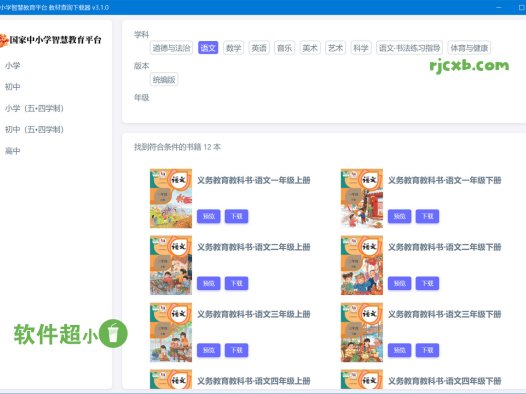Select 小学 in the left sidebar
This screenshot has width=526, height=394.
[x=12, y=66]
